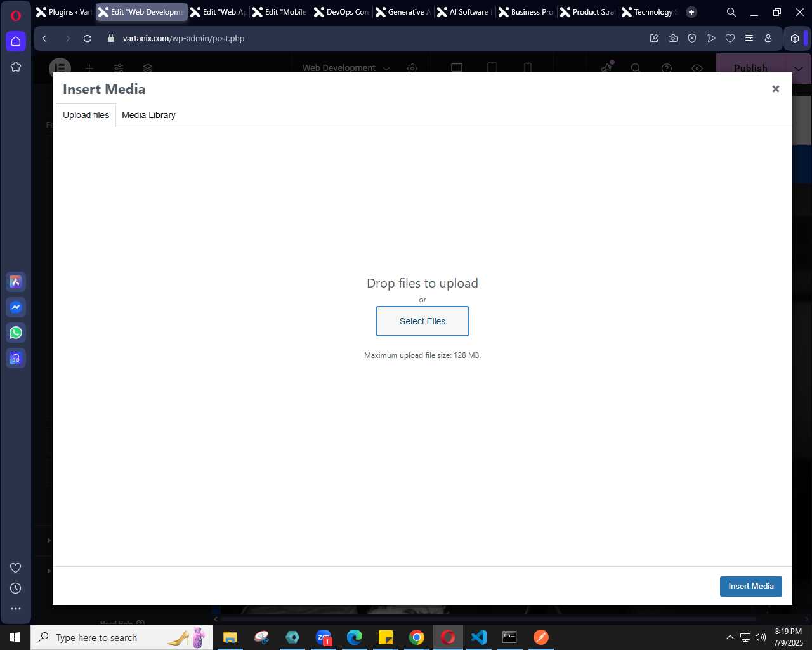Open Elementor help question mark icon

pyautogui.click(x=667, y=67)
